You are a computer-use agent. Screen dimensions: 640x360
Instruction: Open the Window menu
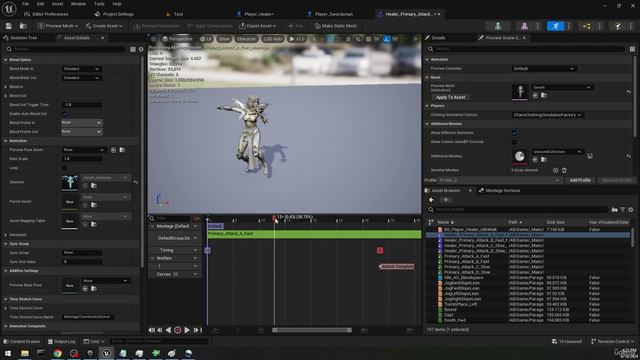pyautogui.click(x=78, y=4)
